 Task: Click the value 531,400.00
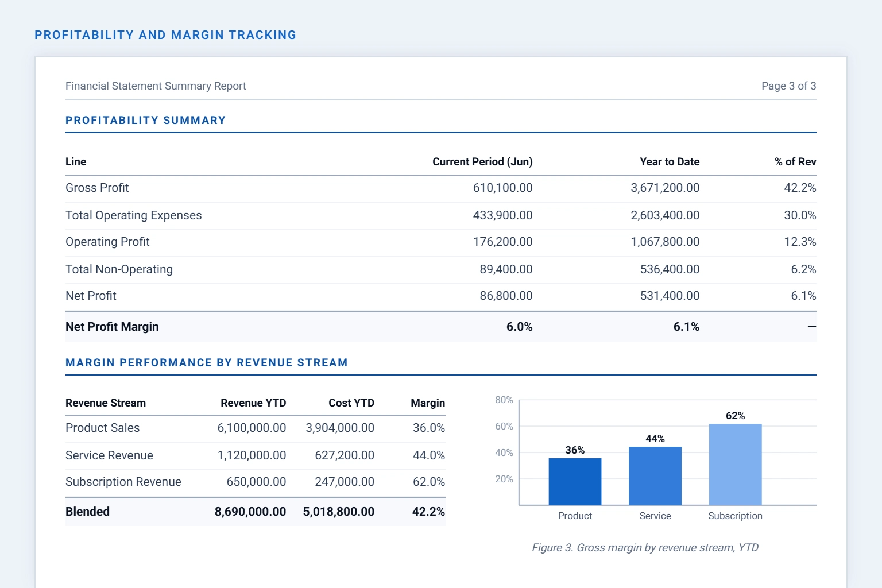tap(670, 296)
